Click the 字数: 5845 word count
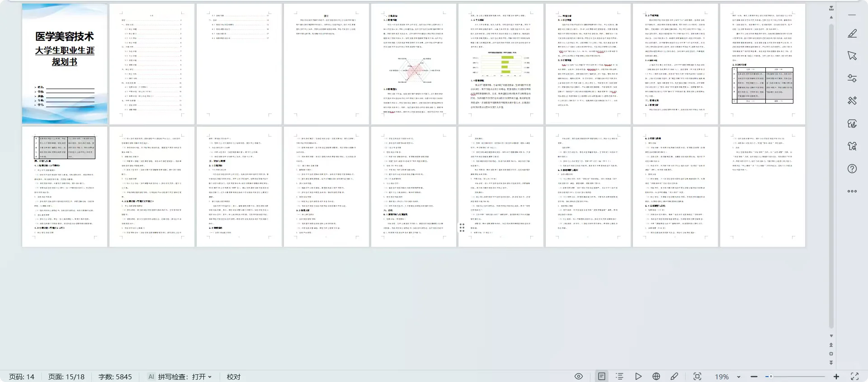Screen dimensions: 868x382 (x=115, y=377)
